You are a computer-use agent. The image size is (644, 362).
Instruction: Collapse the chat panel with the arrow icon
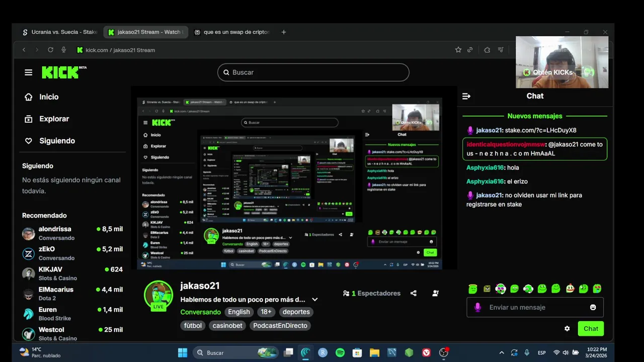pos(466,96)
